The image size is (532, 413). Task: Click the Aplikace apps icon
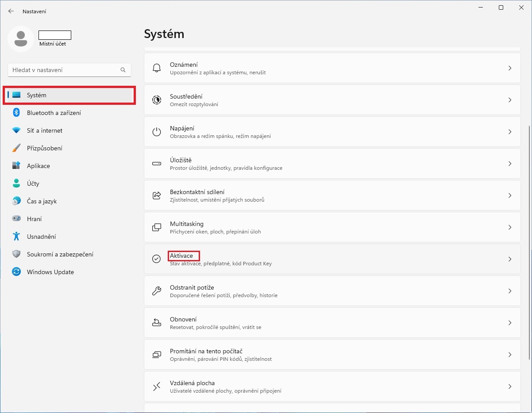(16, 166)
